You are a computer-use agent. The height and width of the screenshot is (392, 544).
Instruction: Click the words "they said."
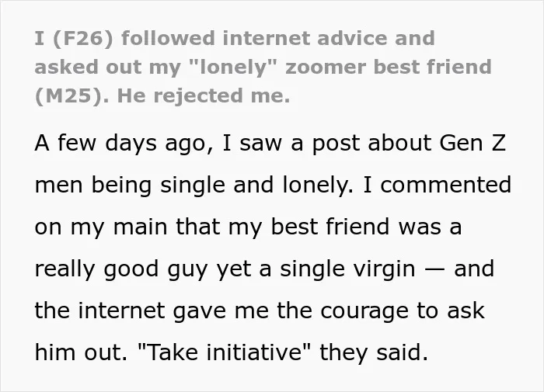tap(374, 352)
